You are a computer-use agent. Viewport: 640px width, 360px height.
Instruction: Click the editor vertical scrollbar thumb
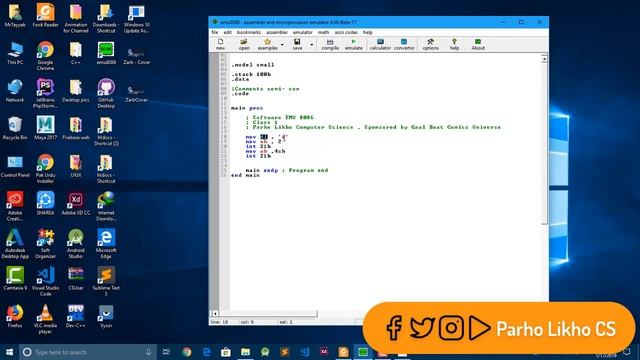tap(544, 143)
